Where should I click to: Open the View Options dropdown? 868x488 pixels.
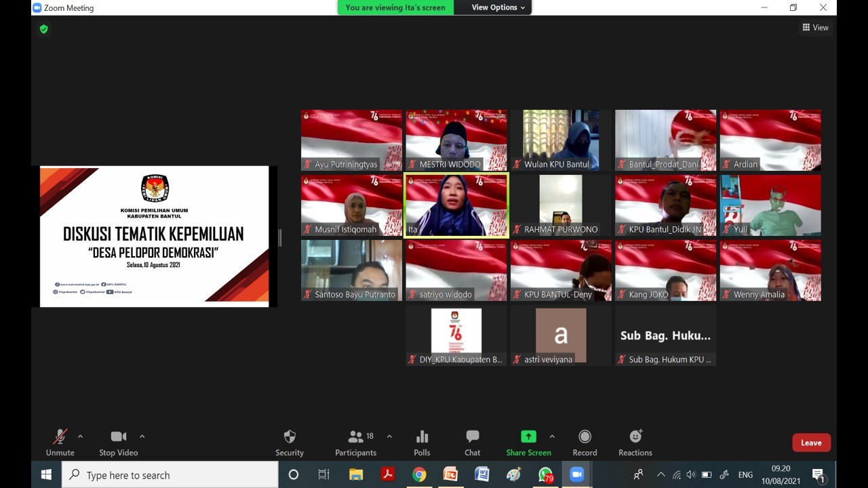point(498,7)
